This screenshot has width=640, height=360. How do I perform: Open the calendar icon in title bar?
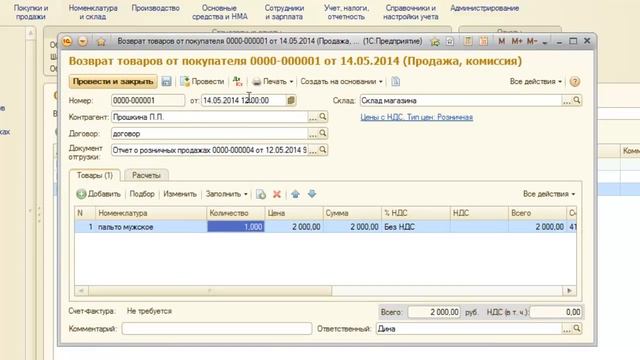484,41
